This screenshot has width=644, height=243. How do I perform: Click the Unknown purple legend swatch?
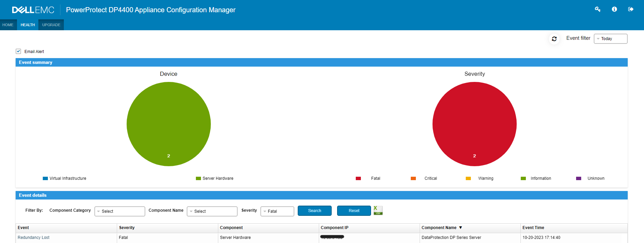(x=578, y=178)
